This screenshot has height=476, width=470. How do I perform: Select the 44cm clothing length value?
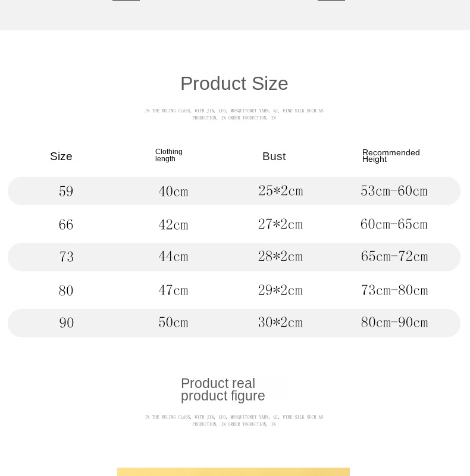click(x=173, y=257)
